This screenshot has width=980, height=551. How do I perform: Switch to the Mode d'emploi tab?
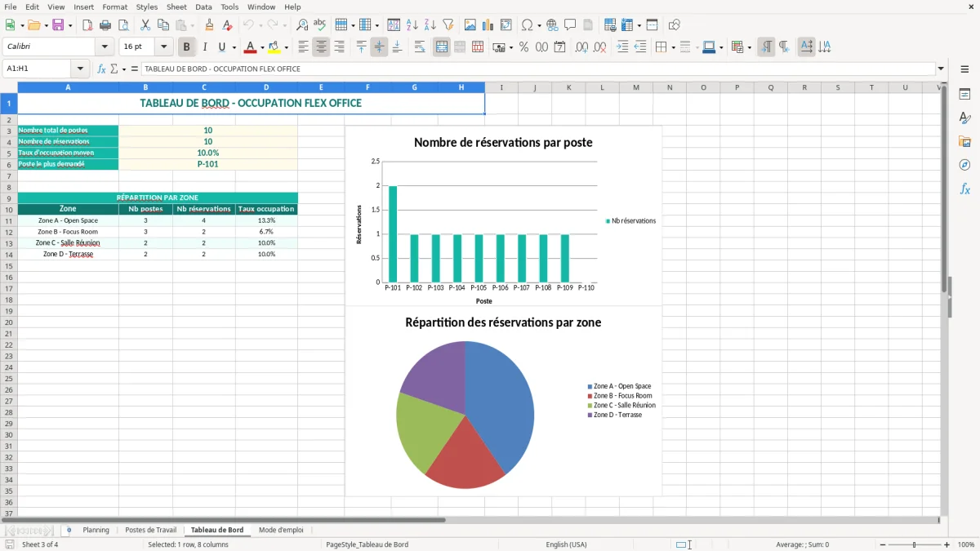(x=281, y=530)
